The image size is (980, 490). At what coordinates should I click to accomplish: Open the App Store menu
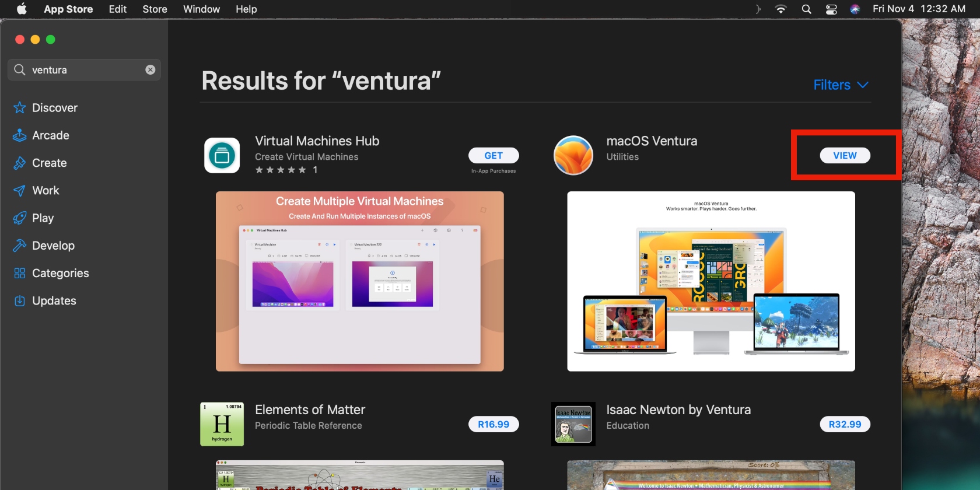(x=68, y=9)
